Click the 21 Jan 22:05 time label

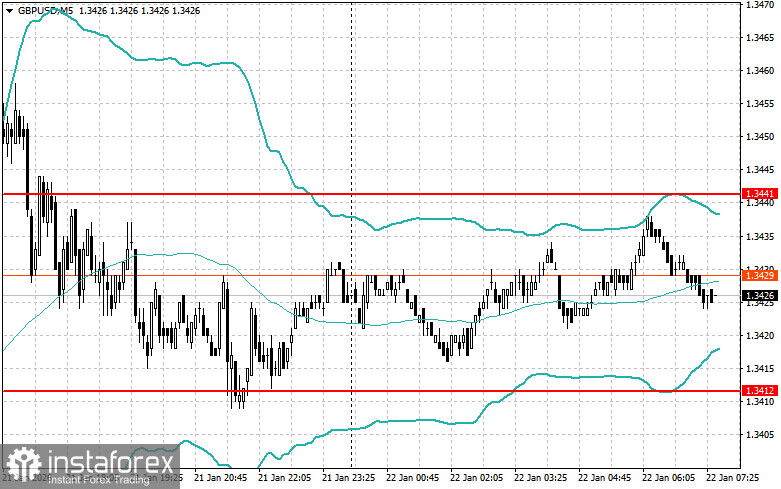[284, 478]
